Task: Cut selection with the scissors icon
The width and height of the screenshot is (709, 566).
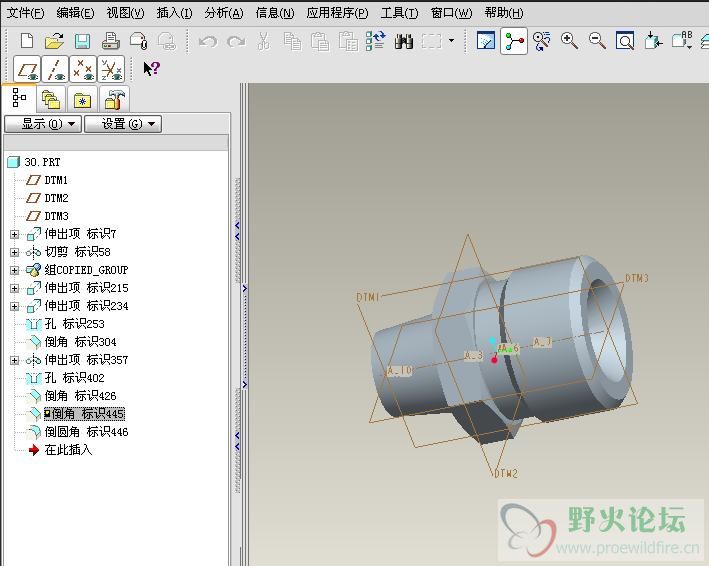Action: point(264,41)
